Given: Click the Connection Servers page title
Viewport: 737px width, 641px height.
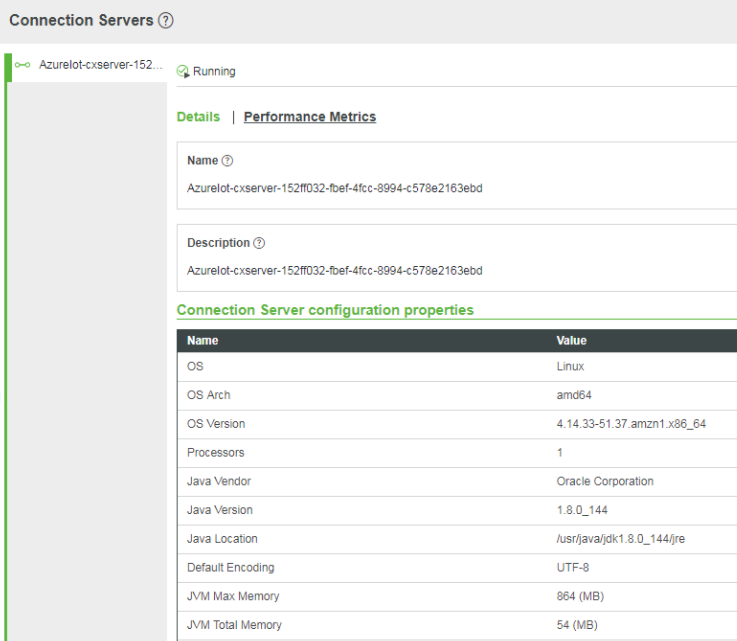Looking at the screenshot, I should point(81,21).
